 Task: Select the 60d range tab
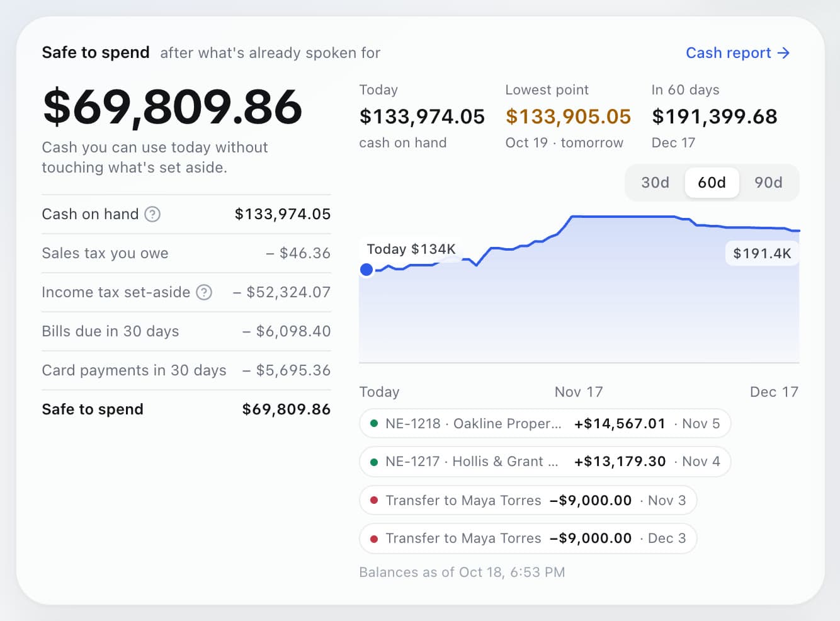712,183
